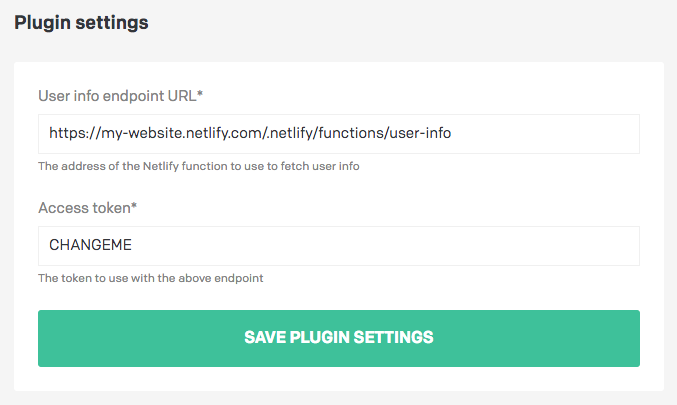Focus the User info endpoint URL field
This screenshot has width=677, height=405.
coord(338,133)
